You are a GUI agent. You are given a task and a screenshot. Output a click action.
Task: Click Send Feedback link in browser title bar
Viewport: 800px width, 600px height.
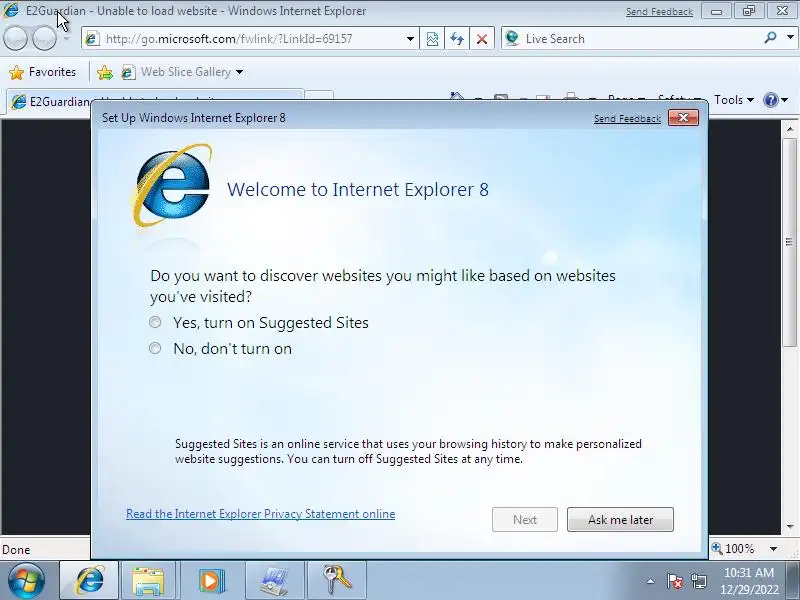pyautogui.click(x=659, y=12)
